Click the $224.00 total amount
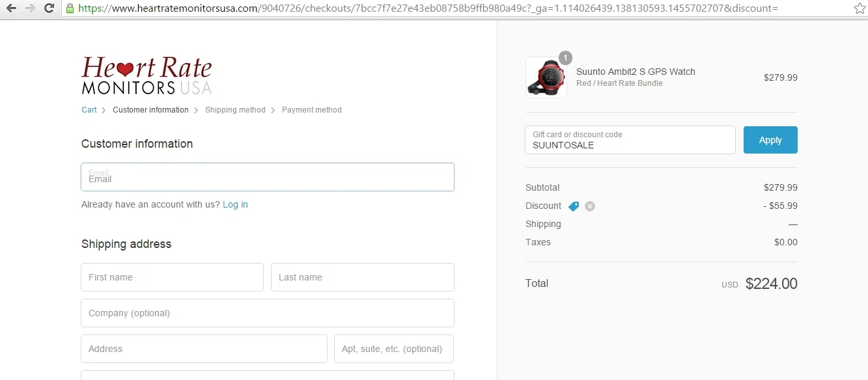 click(x=771, y=284)
